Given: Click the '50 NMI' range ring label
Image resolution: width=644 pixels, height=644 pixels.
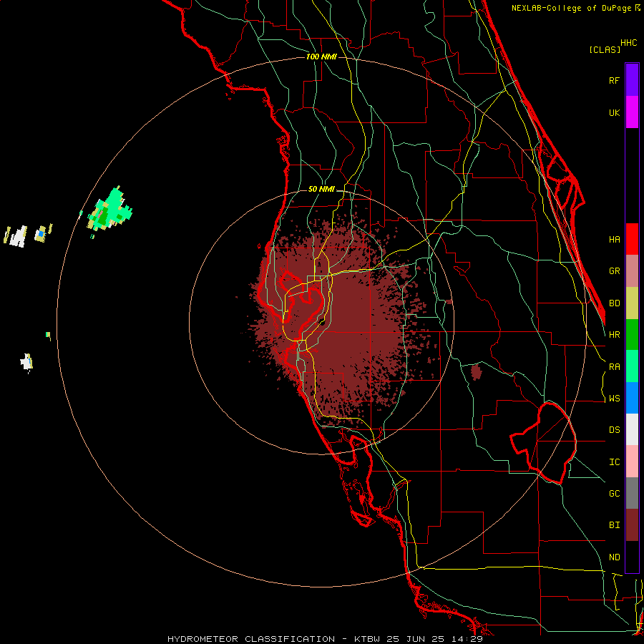Looking at the screenshot, I should [321, 189].
